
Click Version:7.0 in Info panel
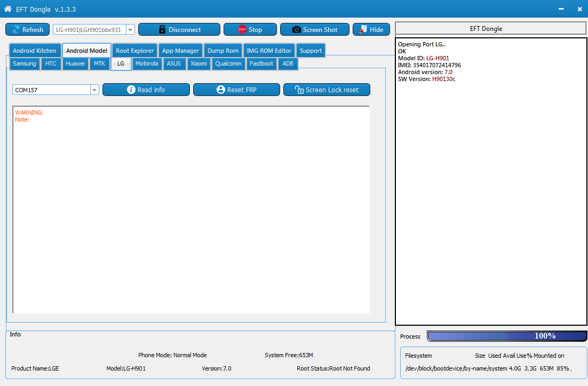click(x=217, y=368)
